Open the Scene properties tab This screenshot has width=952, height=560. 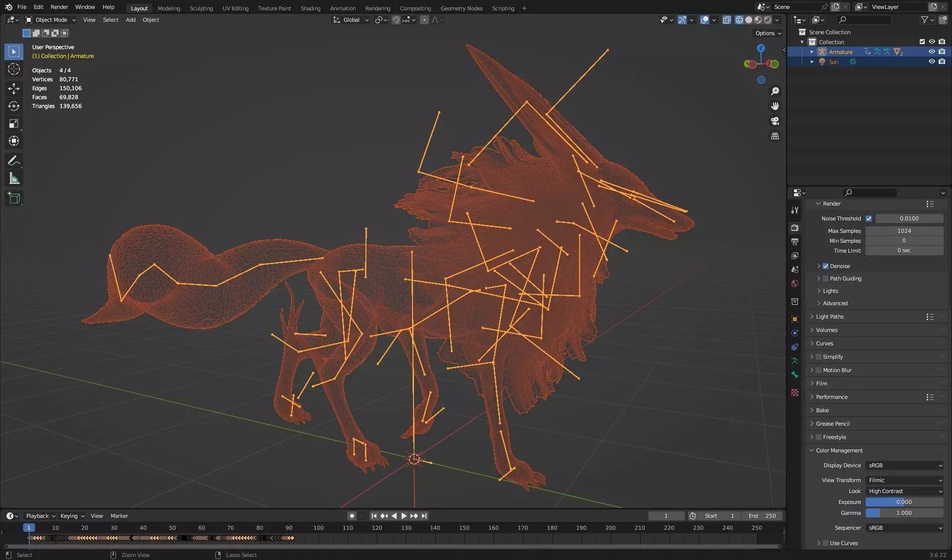click(x=795, y=270)
